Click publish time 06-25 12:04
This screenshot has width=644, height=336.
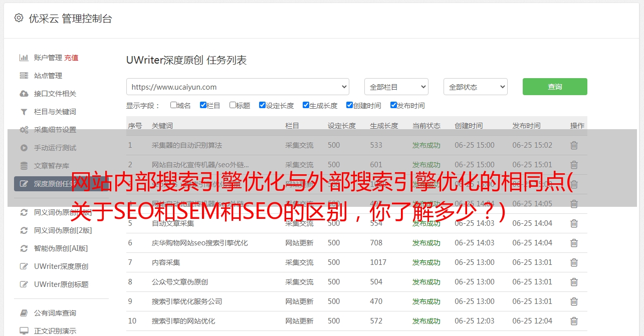[532, 321]
